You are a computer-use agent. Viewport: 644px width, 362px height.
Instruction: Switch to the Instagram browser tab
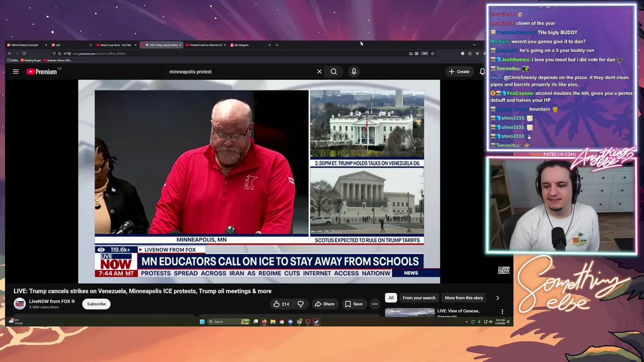tap(249, 45)
